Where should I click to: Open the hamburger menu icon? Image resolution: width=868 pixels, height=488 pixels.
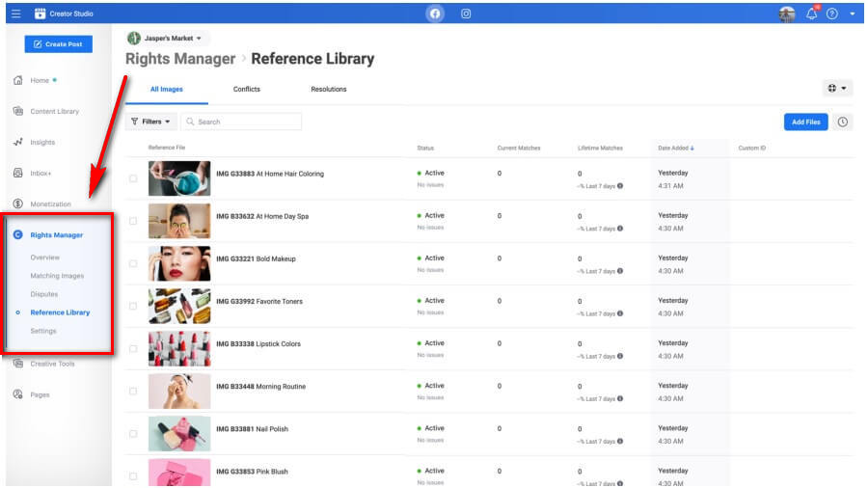pos(15,14)
